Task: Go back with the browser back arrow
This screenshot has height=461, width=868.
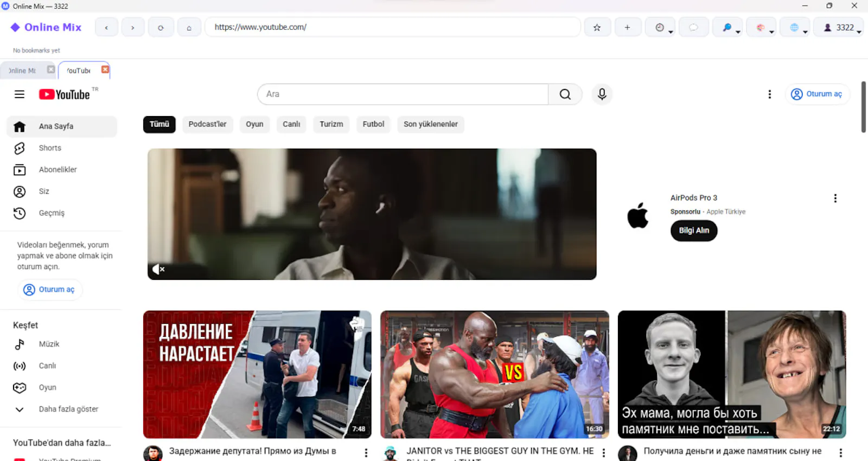Action: pos(106,27)
